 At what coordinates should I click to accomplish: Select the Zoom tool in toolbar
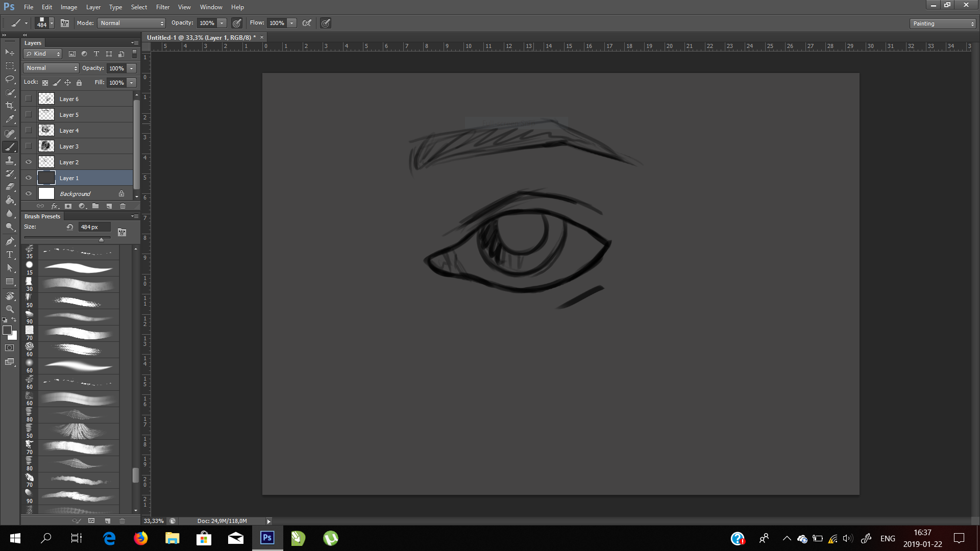tap(10, 309)
